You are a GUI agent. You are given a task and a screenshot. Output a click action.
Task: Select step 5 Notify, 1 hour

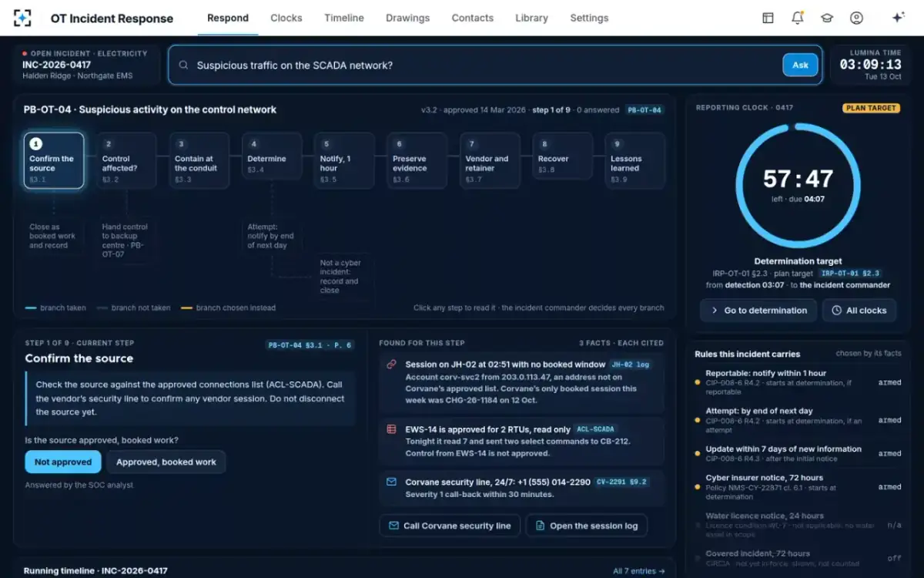coord(344,160)
